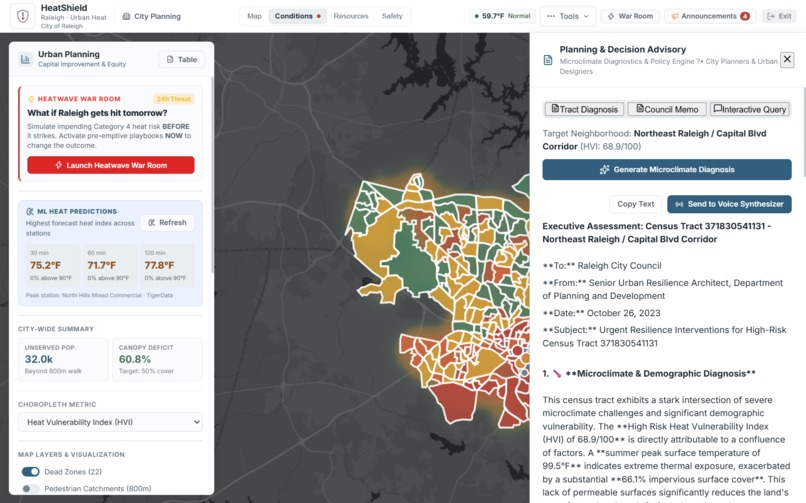Switch to Tract Diagnosis tab
This screenshot has height=503, width=806.
584,109
